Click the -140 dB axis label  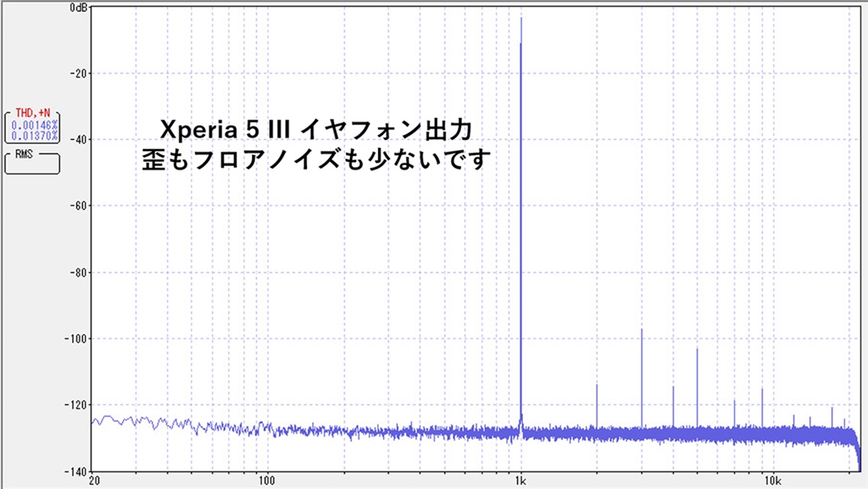pos(75,472)
